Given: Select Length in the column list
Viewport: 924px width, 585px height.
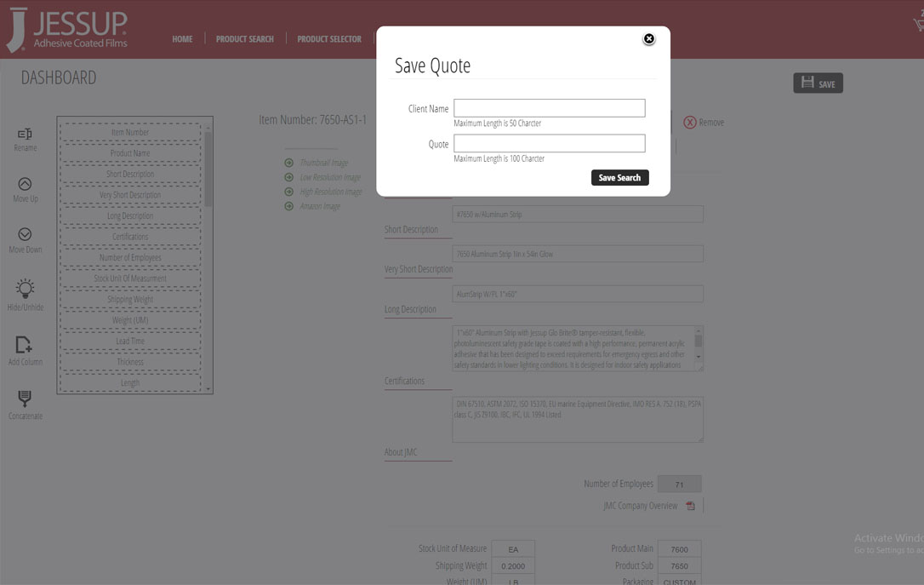Looking at the screenshot, I should (x=130, y=382).
